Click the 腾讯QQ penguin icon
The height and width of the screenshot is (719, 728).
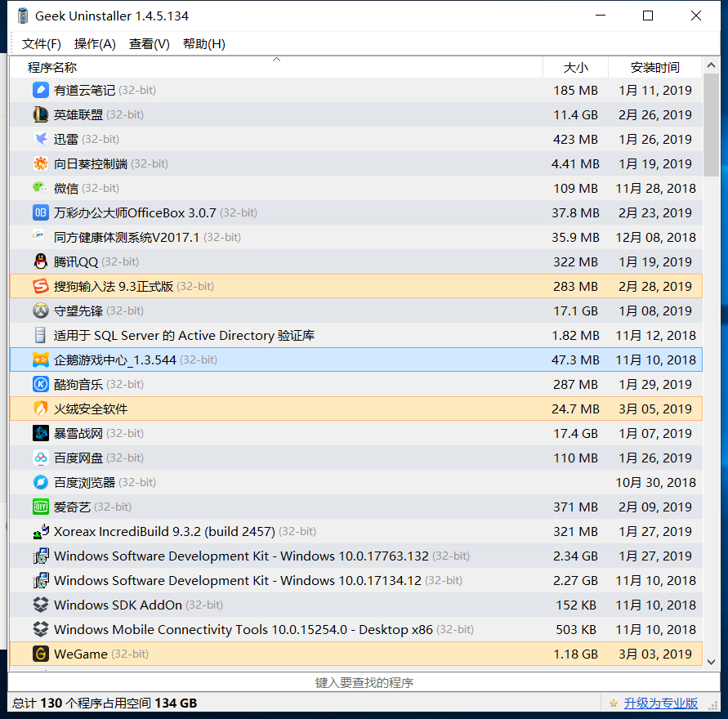(40, 261)
